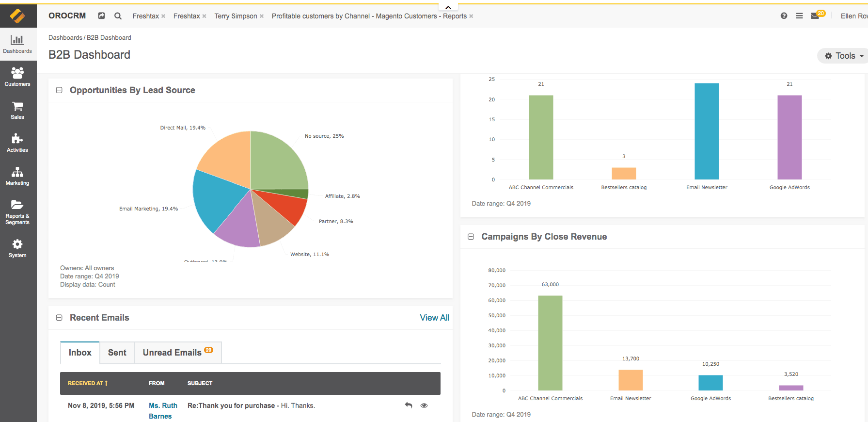Open Profitable customers by Channel report pin
Viewport: 868px width, 422px height.
pyautogui.click(x=369, y=16)
